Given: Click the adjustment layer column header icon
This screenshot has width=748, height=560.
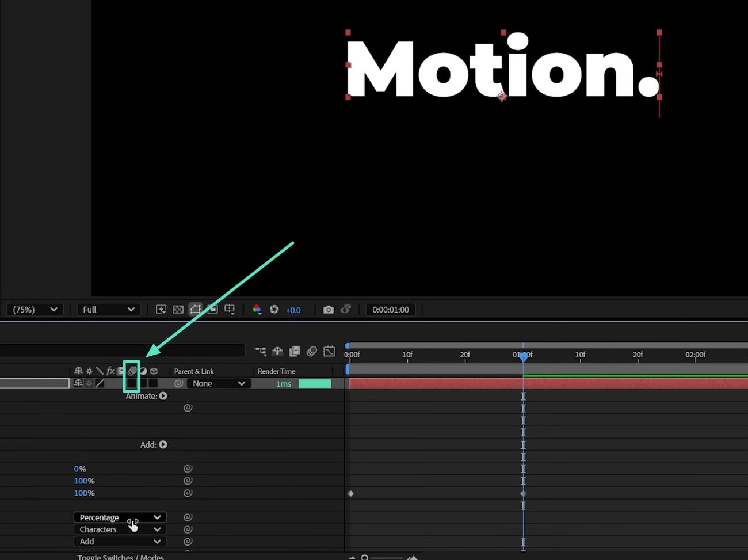Looking at the screenshot, I should 143,371.
